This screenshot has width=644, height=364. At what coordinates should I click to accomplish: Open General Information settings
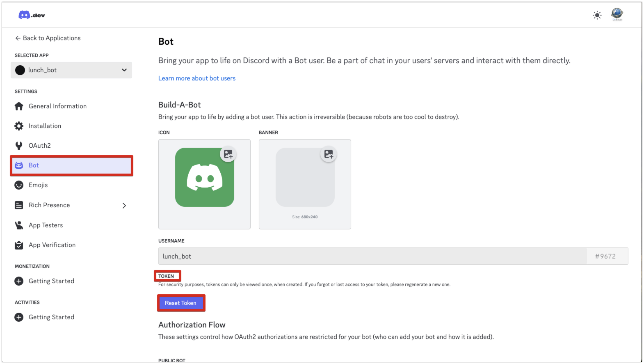click(x=57, y=106)
